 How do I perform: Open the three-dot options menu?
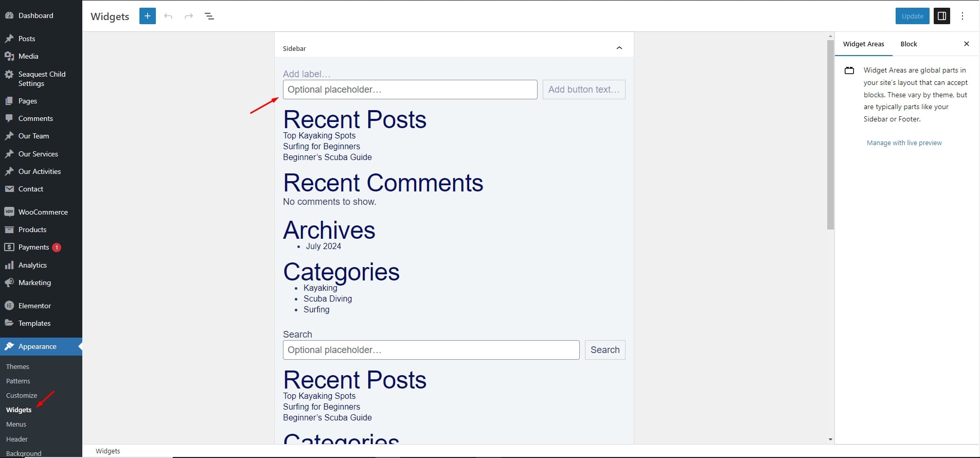tap(963, 16)
